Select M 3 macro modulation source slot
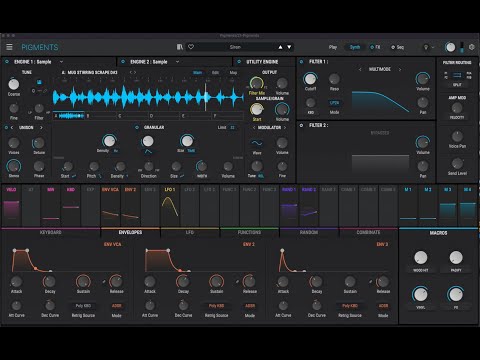Screen dimensions: 480x360 (x=448, y=206)
